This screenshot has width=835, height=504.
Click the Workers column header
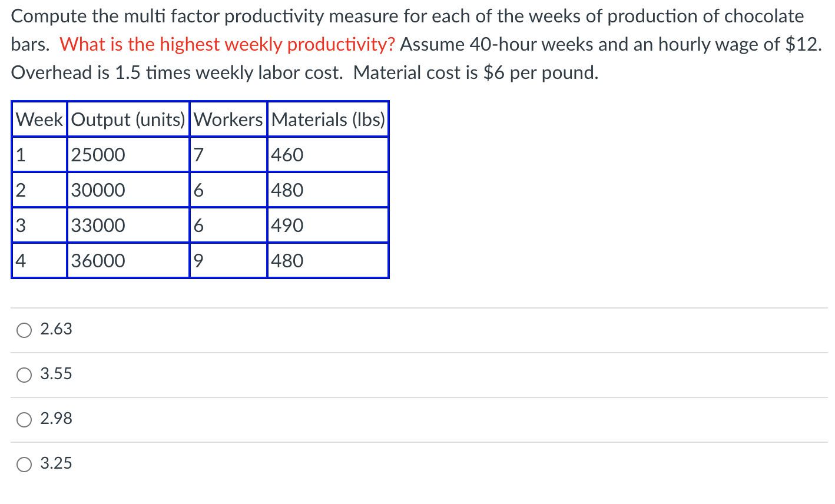tap(228, 120)
